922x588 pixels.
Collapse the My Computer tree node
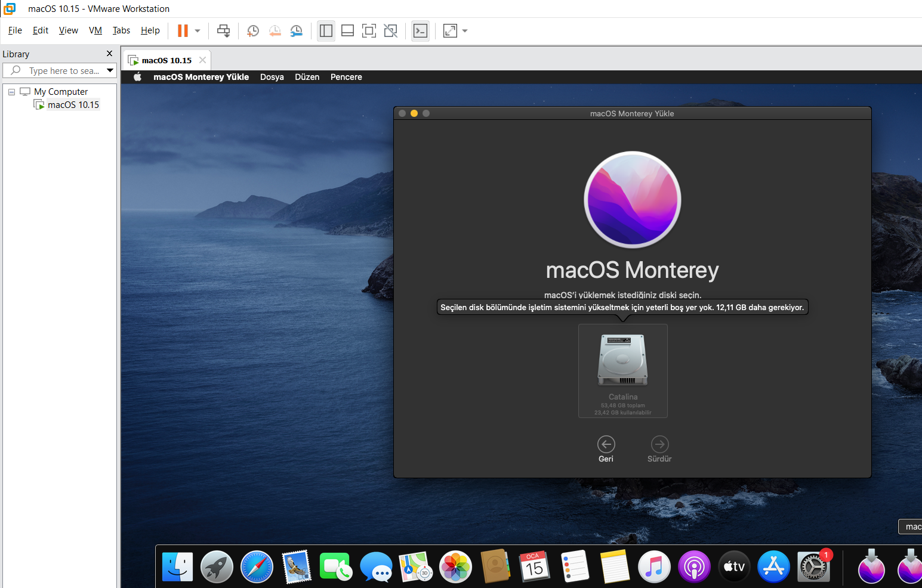click(x=11, y=92)
